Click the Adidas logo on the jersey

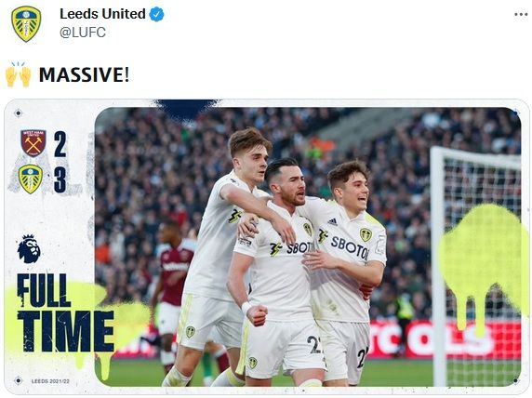(333, 222)
